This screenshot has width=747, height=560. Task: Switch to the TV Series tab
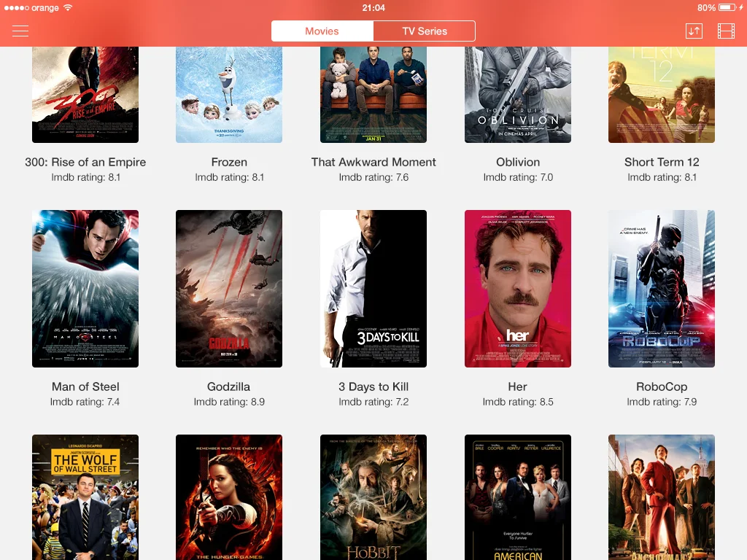[425, 31]
